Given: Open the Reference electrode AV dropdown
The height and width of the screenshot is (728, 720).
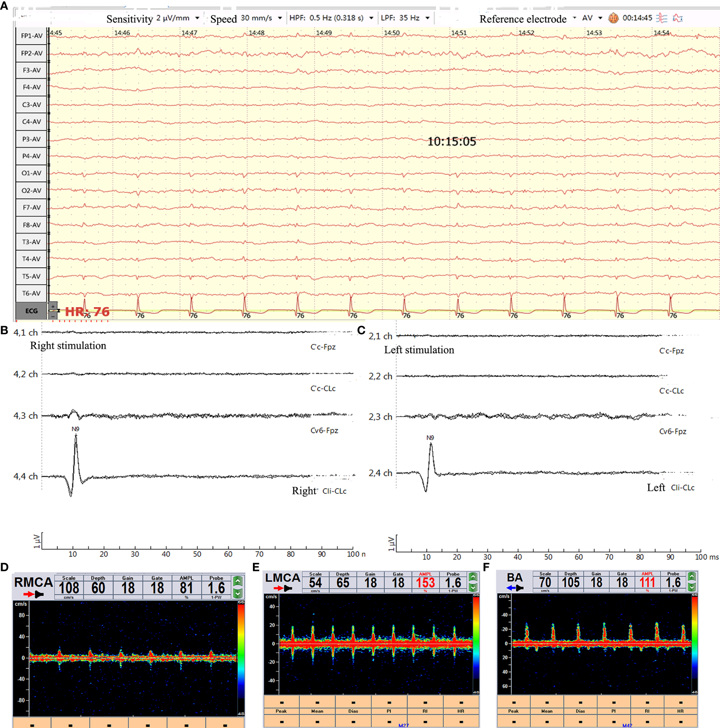Looking at the screenshot, I should click(600, 18).
